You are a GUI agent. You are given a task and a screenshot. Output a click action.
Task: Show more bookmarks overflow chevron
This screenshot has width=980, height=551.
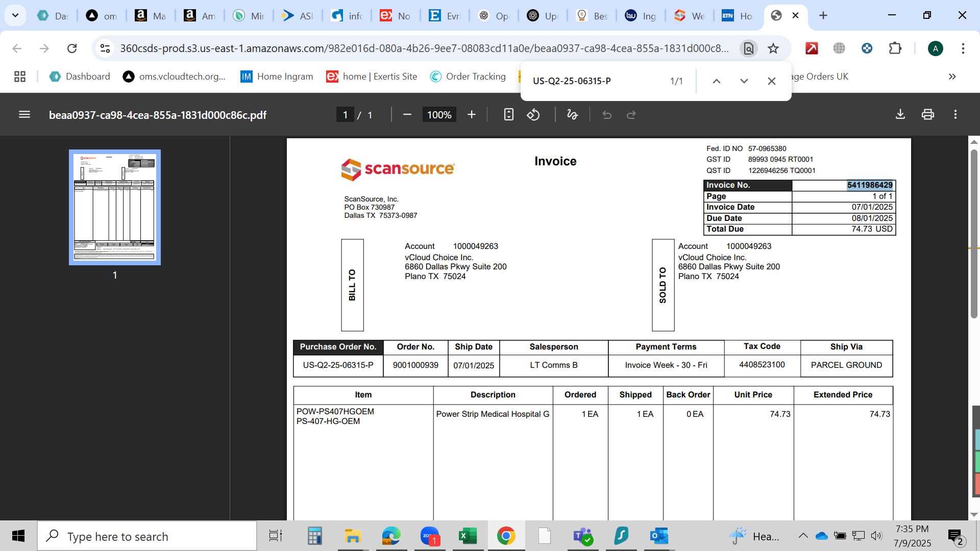tap(952, 77)
